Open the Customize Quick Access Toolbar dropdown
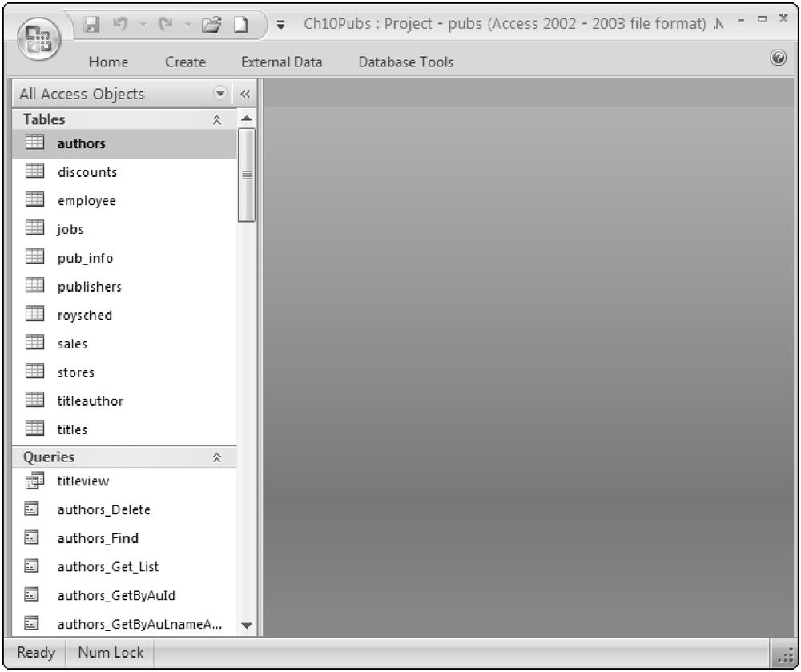The image size is (801, 672). (280, 25)
